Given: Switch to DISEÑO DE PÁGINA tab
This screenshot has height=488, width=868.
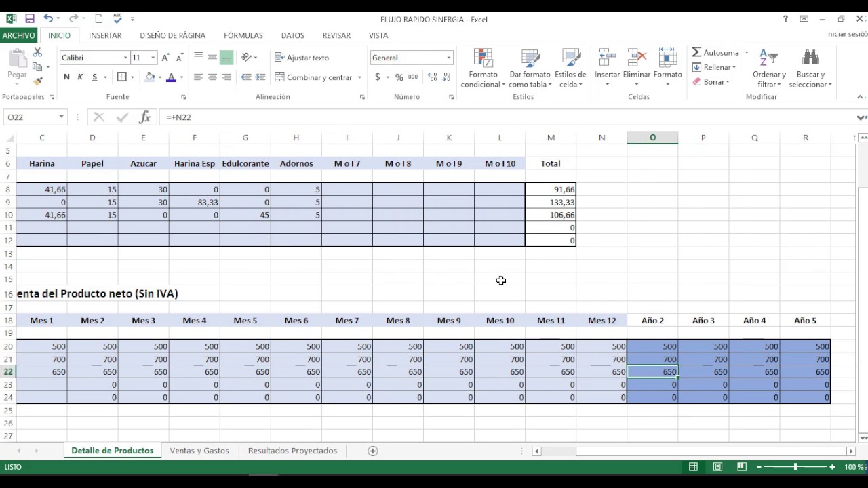Looking at the screenshot, I should pos(173,35).
